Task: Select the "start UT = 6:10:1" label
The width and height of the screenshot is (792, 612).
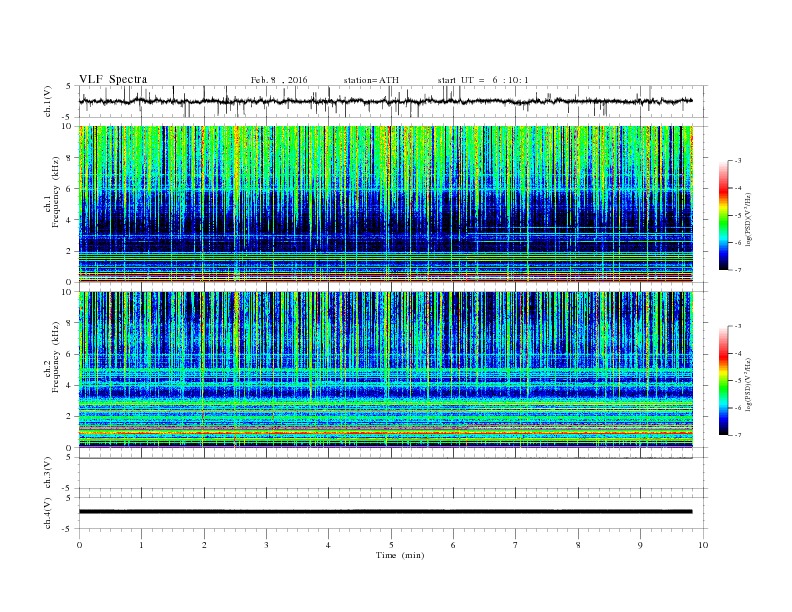Action: coord(483,80)
